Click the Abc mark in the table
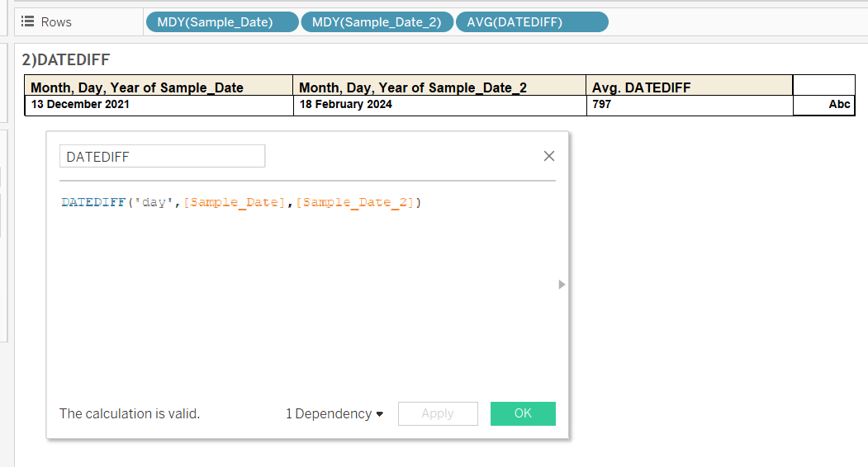The image size is (868, 467). 839,104
